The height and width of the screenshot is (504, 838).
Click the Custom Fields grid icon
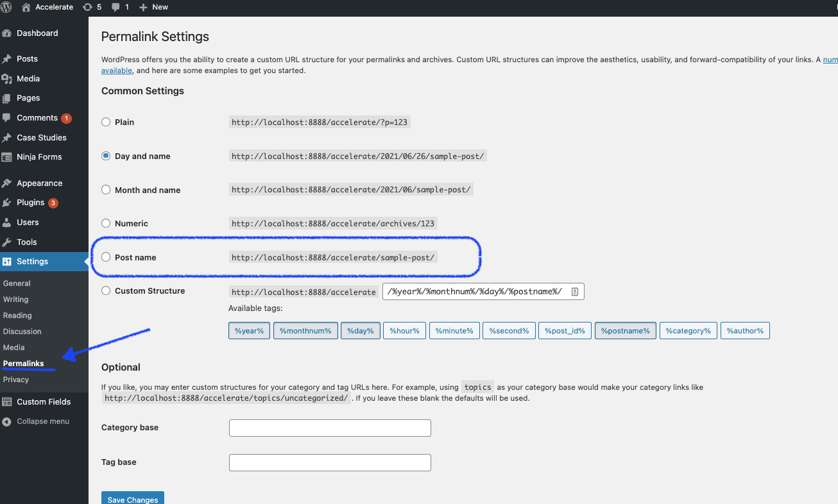7,402
